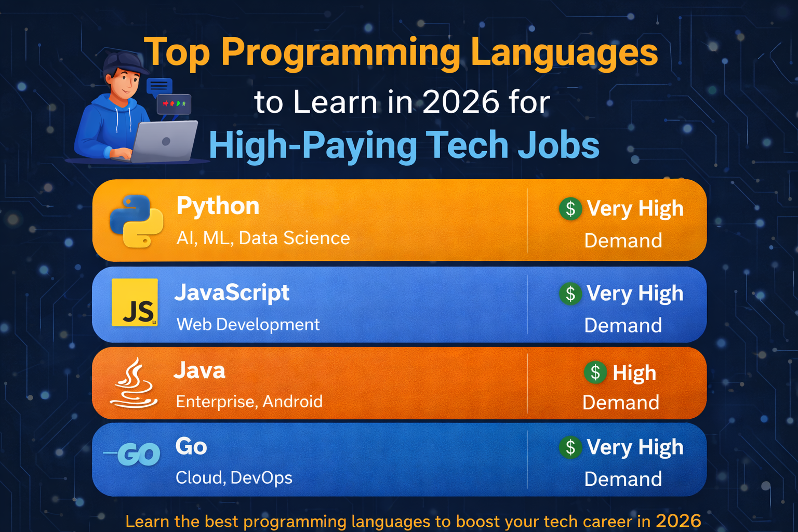Click the dollar icon in the Java row

595,373
